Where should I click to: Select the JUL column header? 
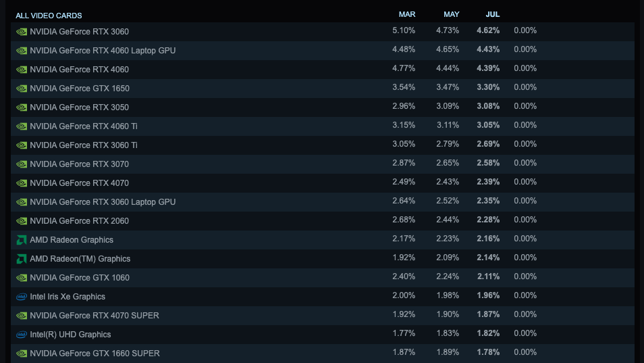pyautogui.click(x=493, y=14)
